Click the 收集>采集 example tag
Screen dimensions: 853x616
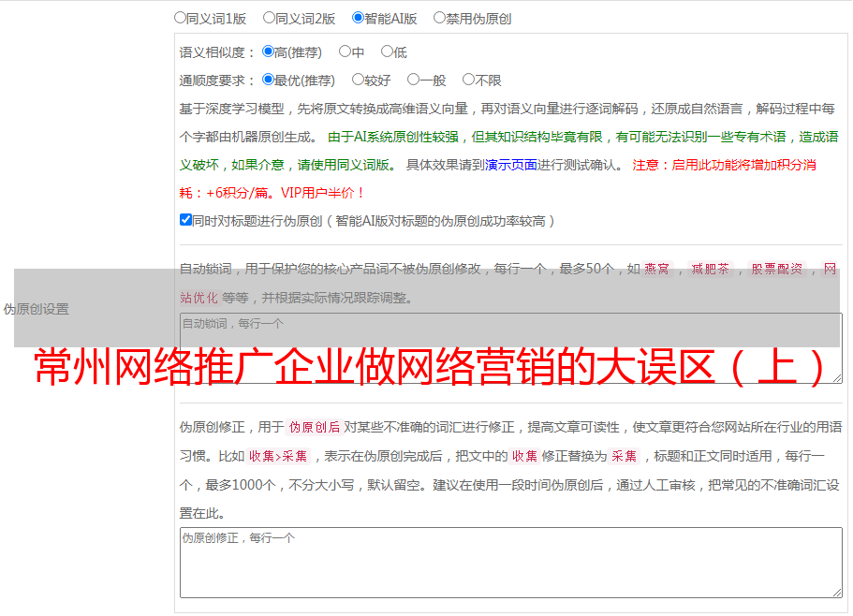click(278, 456)
